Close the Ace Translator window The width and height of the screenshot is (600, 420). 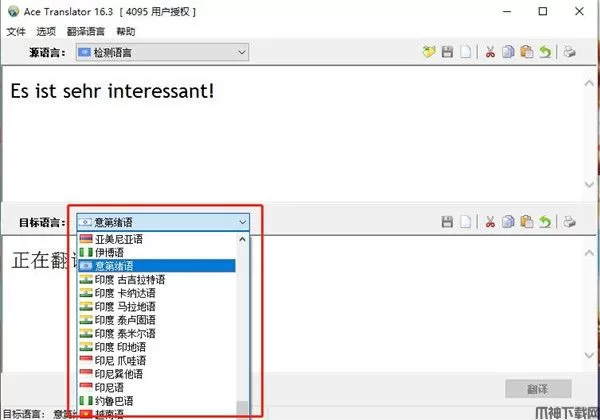[x=579, y=11]
